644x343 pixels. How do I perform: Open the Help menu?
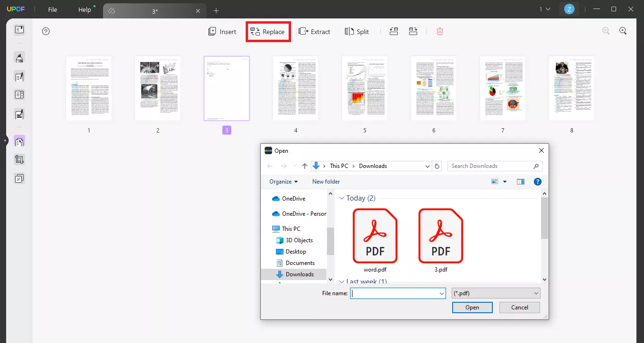coord(85,10)
